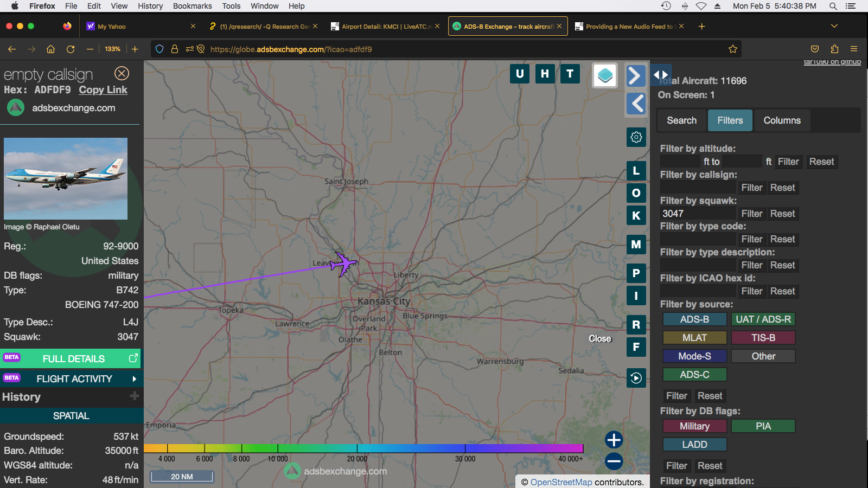
Task: Toggle the O map option
Action: point(636,193)
